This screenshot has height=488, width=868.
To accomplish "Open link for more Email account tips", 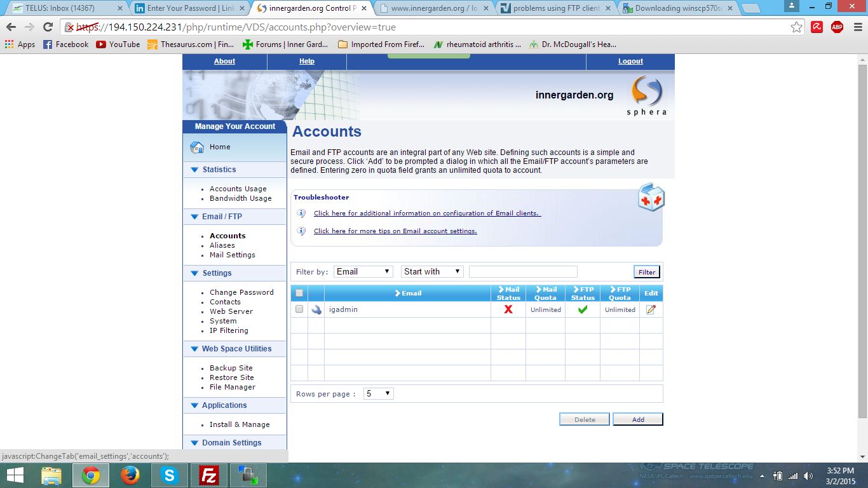I will (x=395, y=231).
